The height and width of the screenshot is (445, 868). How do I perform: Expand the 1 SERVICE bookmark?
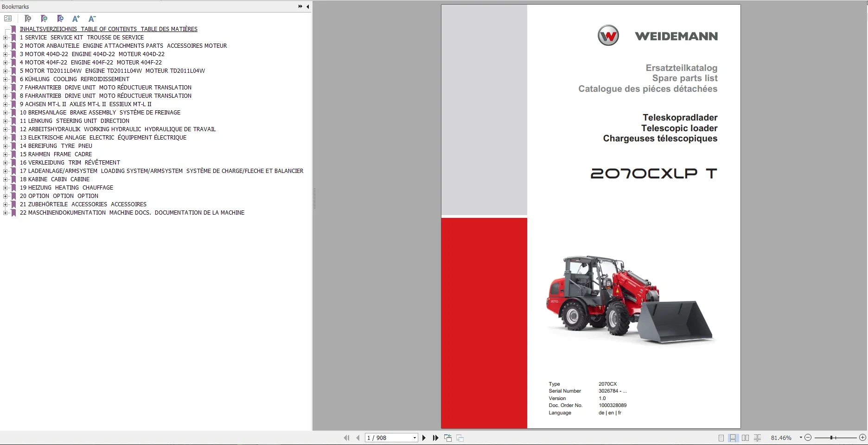(x=5, y=38)
